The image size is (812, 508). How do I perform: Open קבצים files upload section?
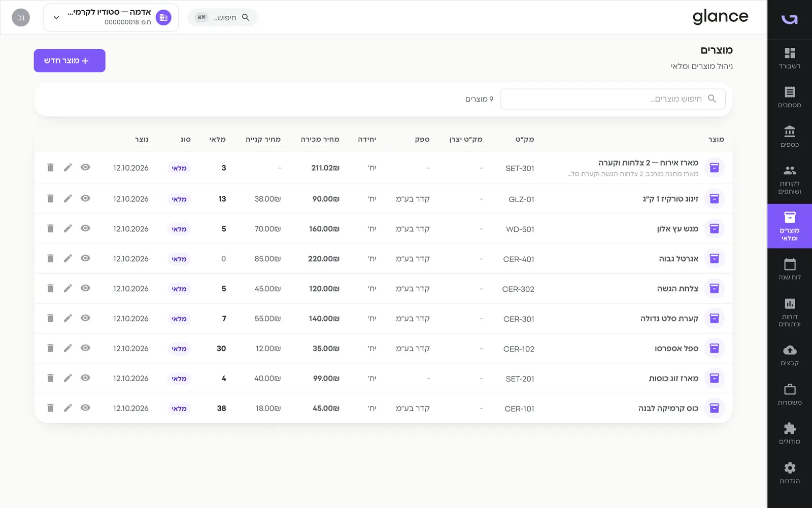click(790, 356)
